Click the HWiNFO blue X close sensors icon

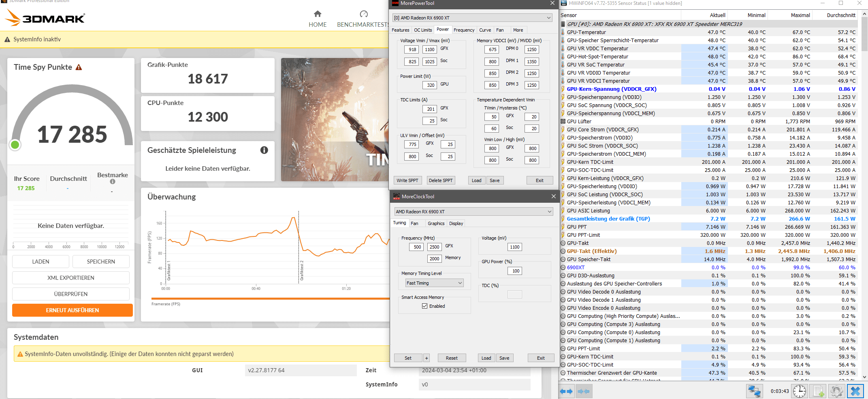(x=855, y=391)
